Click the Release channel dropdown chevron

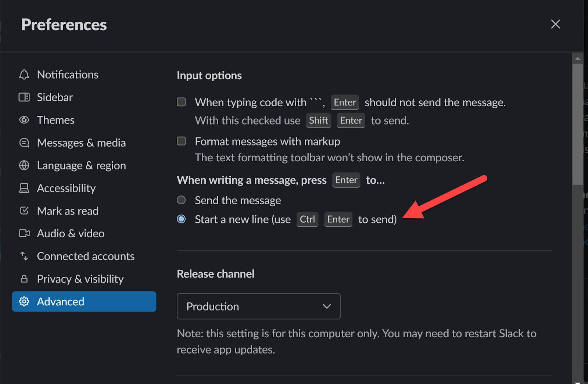click(x=327, y=306)
